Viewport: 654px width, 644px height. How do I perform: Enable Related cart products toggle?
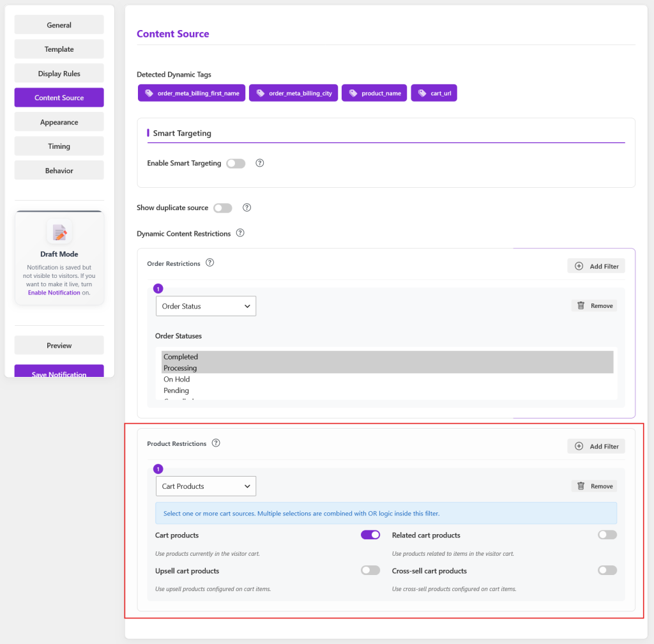click(x=607, y=535)
